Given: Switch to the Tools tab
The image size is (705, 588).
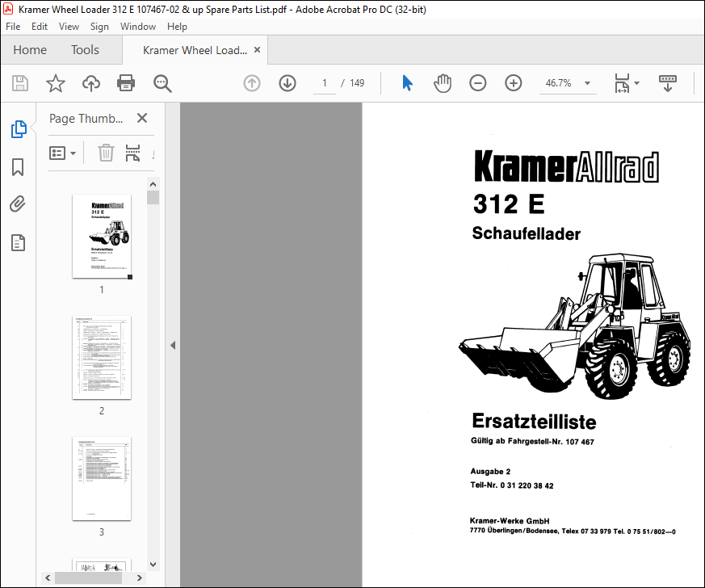Looking at the screenshot, I should 85,50.
